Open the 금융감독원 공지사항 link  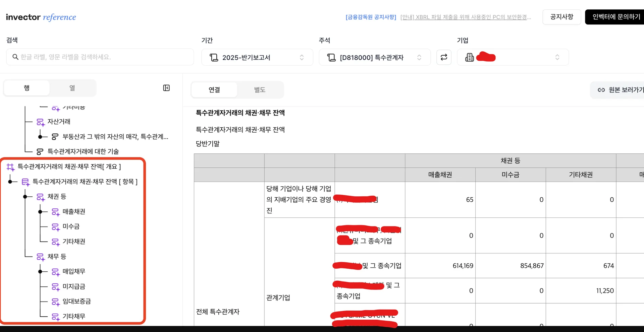click(x=370, y=17)
